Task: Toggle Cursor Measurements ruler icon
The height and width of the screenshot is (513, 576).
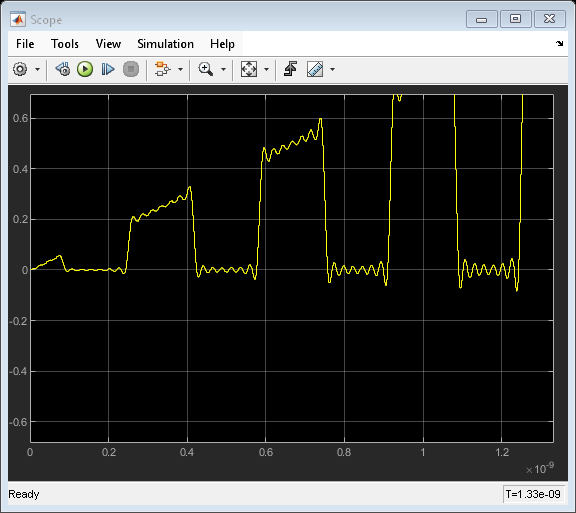Action: pyautogui.click(x=315, y=69)
